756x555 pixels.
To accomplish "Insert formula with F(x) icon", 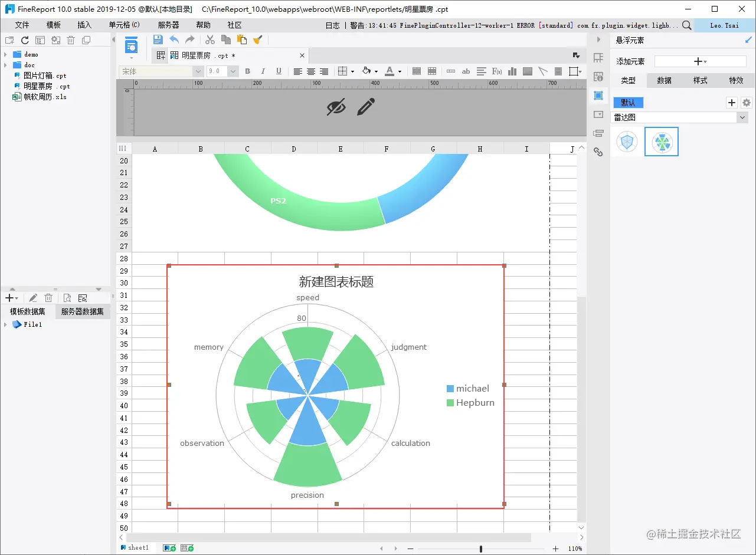I will pyautogui.click(x=497, y=71).
